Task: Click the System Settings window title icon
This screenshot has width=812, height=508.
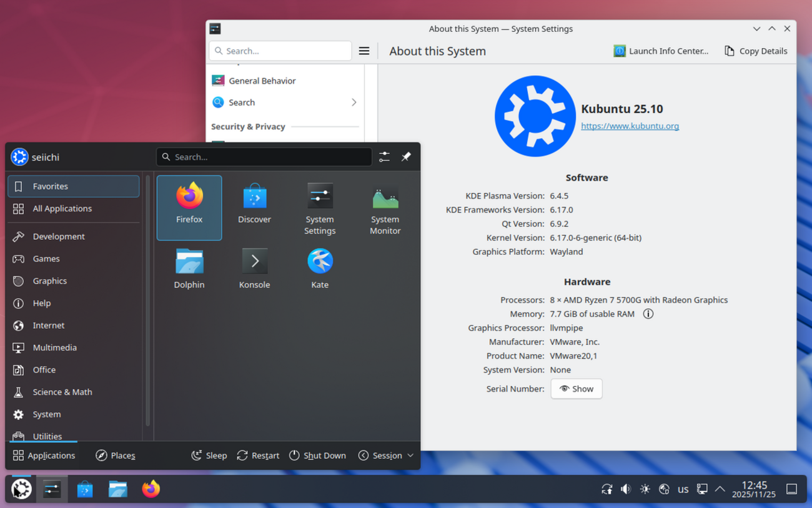Action: point(215,29)
